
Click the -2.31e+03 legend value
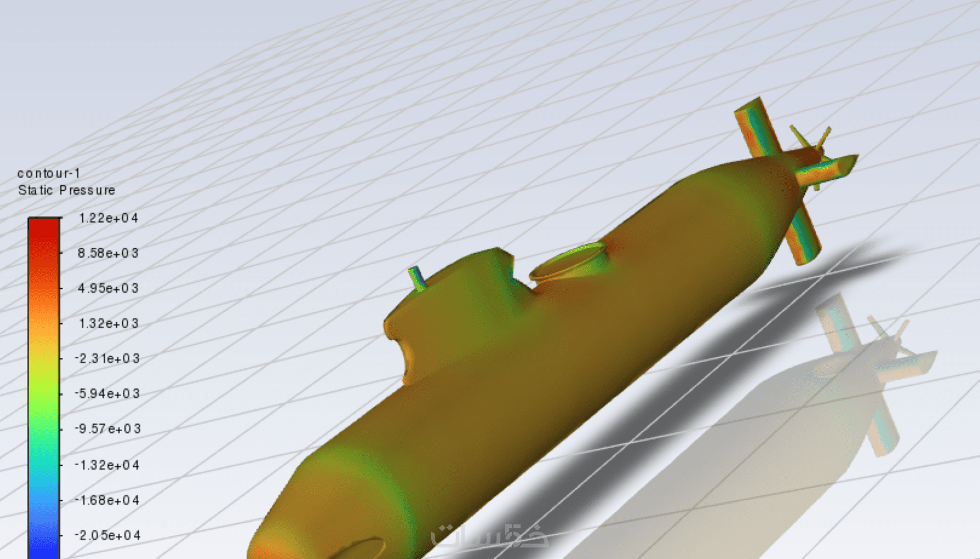[x=107, y=358]
